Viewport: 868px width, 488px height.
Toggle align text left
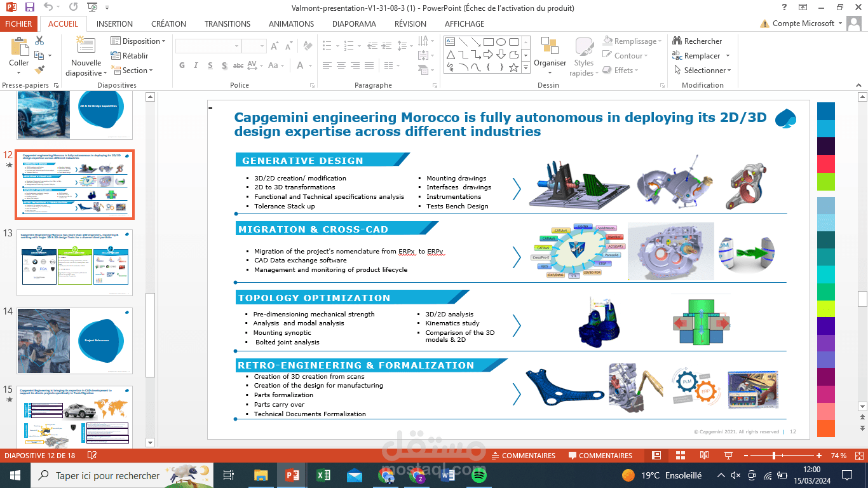point(327,65)
